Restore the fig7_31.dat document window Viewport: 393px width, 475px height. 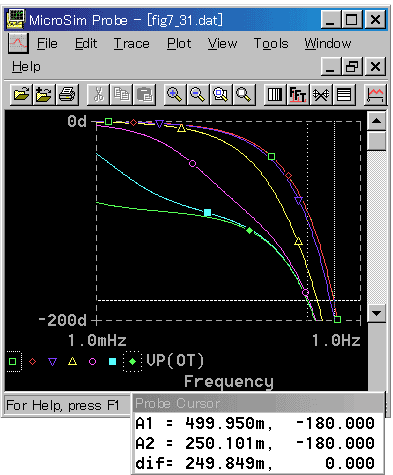click(x=352, y=66)
